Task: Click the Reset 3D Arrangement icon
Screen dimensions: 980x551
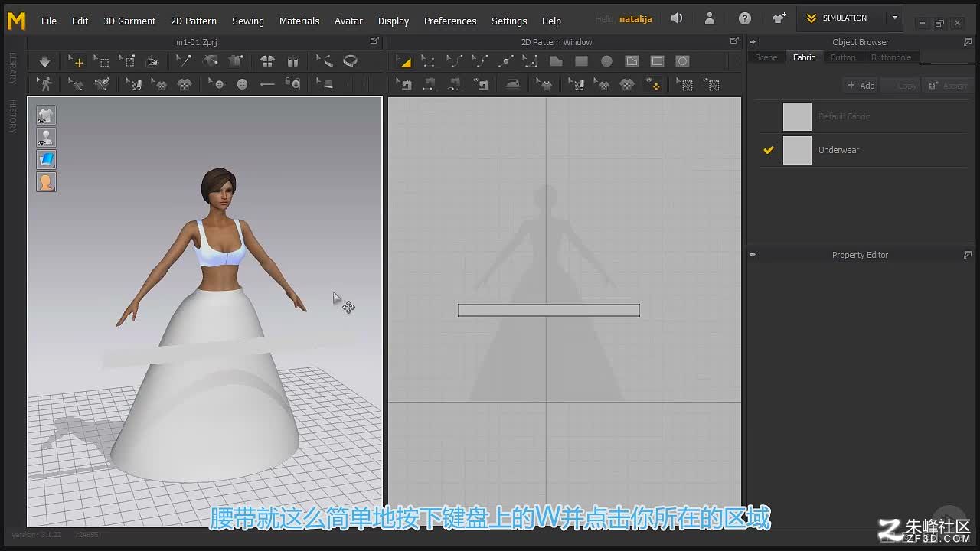Action: click(292, 62)
